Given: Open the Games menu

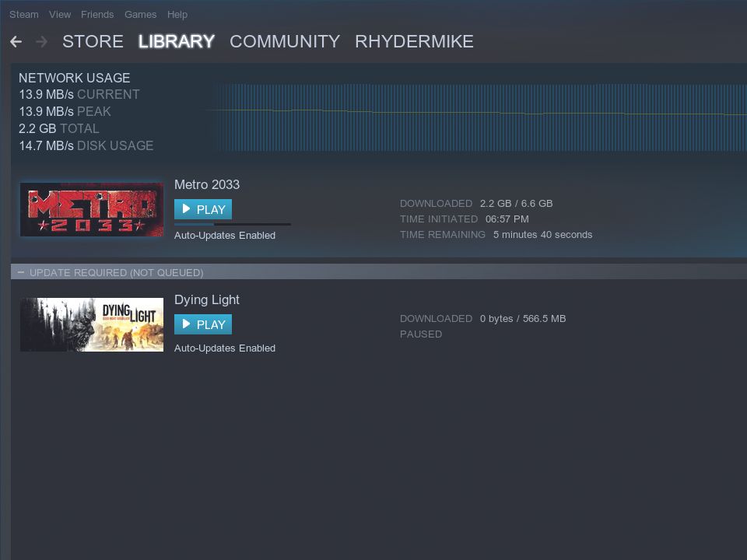Looking at the screenshot, I should click(x=140, y=14).
